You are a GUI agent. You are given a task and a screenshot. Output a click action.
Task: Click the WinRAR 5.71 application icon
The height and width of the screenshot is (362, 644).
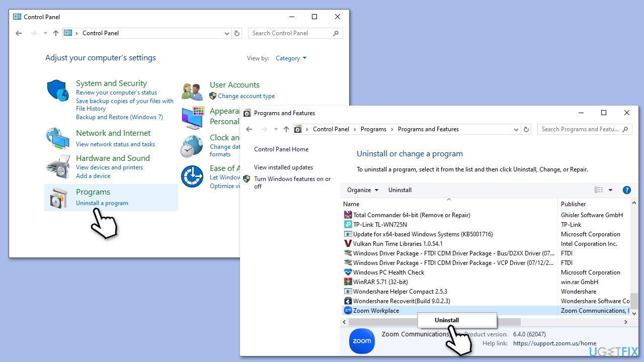click(348, 282)
